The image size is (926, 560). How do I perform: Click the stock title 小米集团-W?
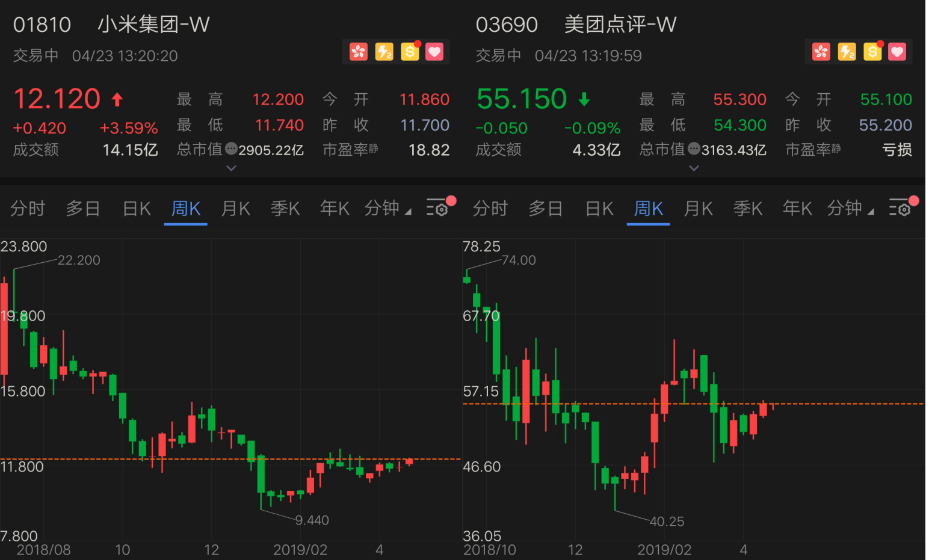point(154,24)
